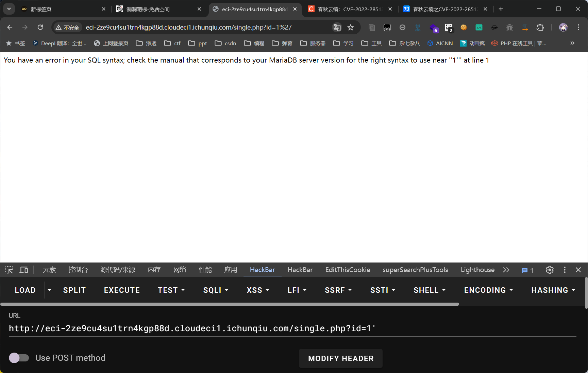Show more DevTools tabs chevron
The height and width of the screenshot is (373, 588).
pos(506,270)
